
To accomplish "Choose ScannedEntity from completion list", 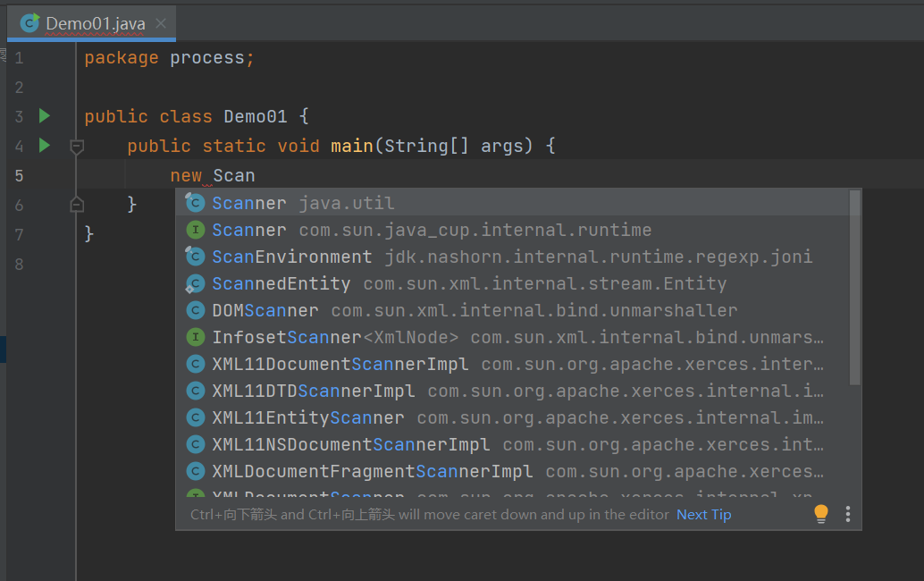I will 281,284.
